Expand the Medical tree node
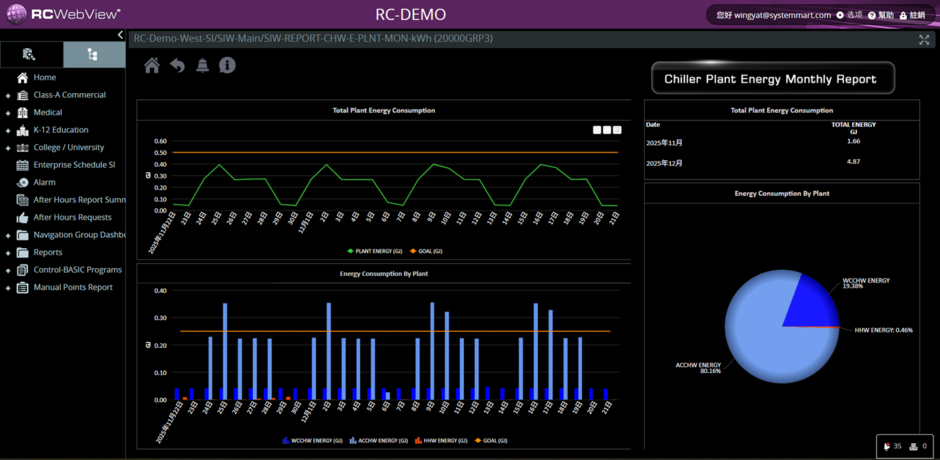Screen dimensions: 940x460 point(8,113)
